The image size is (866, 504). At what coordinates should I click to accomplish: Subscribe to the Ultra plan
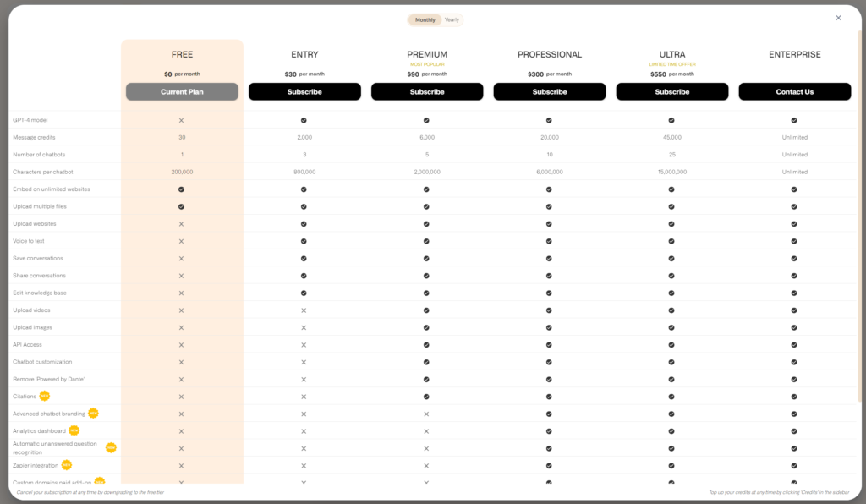[x=672, y=91]
